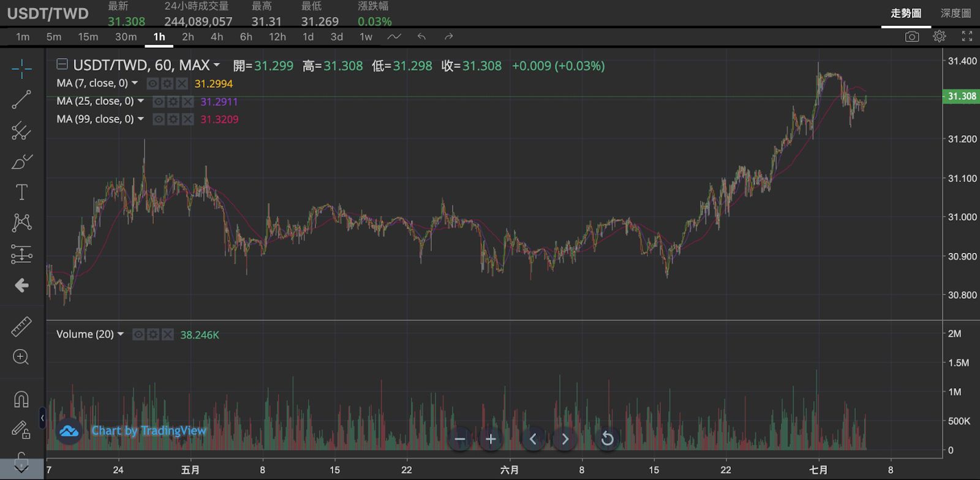Select the zoom in magnifier tool
The width and height of the screenshot is (980, 480).
pos(21,357)
